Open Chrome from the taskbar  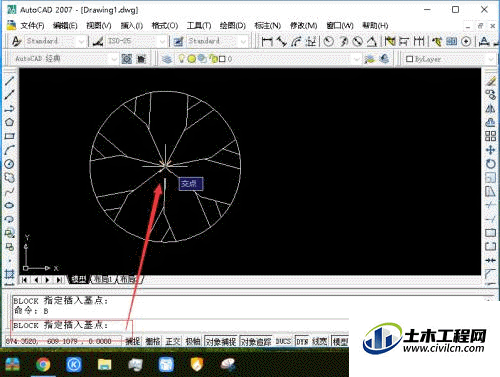(x=43, y=364)
